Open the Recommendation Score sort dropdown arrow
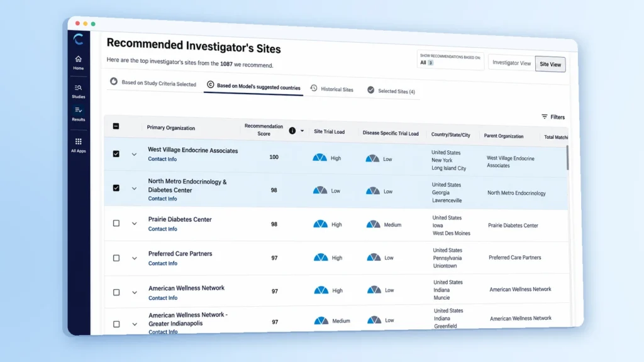 tap(303, 131)
